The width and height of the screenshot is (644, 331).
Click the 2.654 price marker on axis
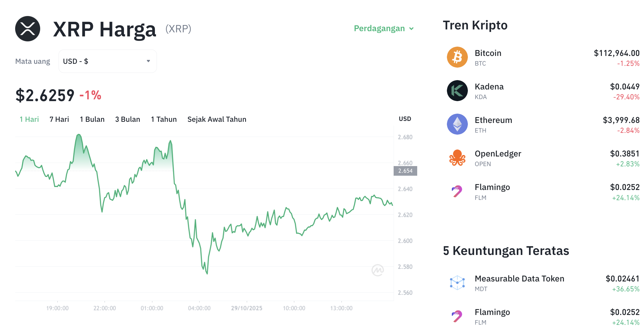[x=405, y=171]
